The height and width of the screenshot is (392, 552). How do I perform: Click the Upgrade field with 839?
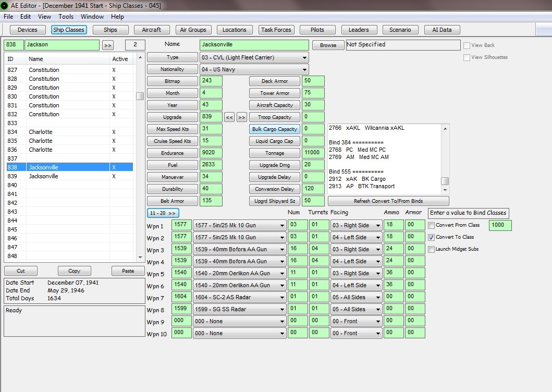coord(211,117)
